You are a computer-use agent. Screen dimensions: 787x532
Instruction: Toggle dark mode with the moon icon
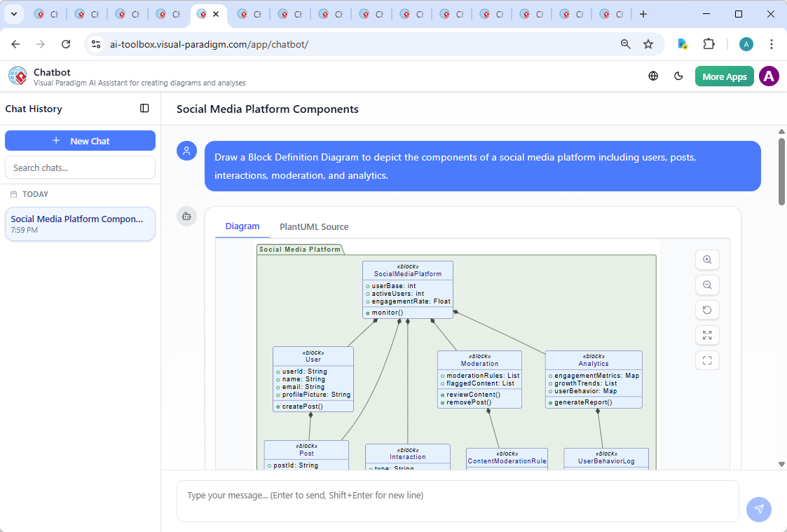point(678,76)
